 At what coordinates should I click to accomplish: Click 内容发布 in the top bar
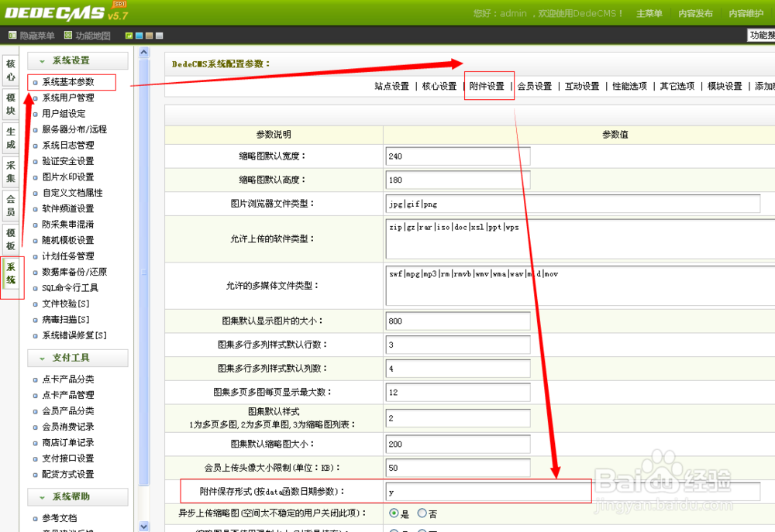695,13
